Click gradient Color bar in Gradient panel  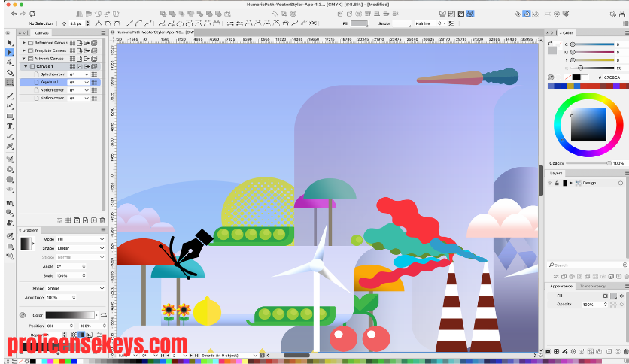point(71,315)
